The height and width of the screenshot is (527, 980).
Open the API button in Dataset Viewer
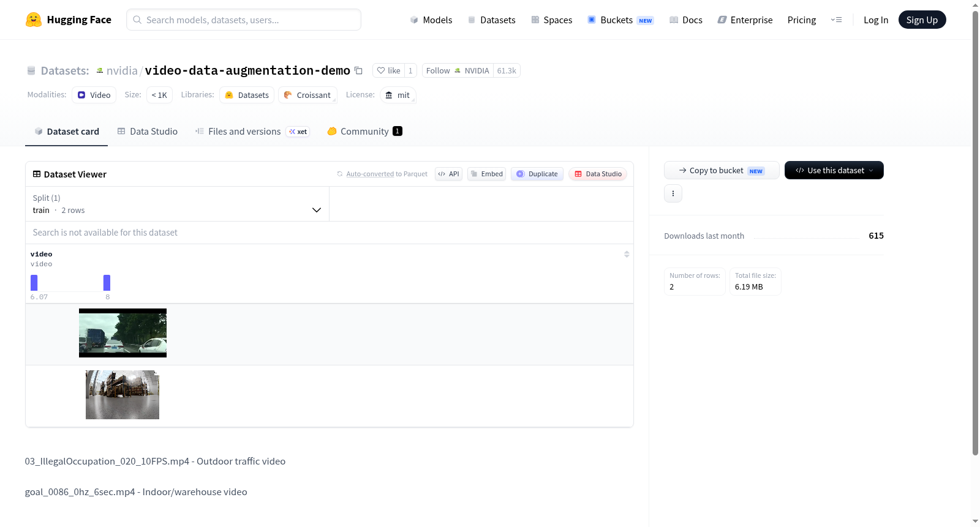point(448,174)
